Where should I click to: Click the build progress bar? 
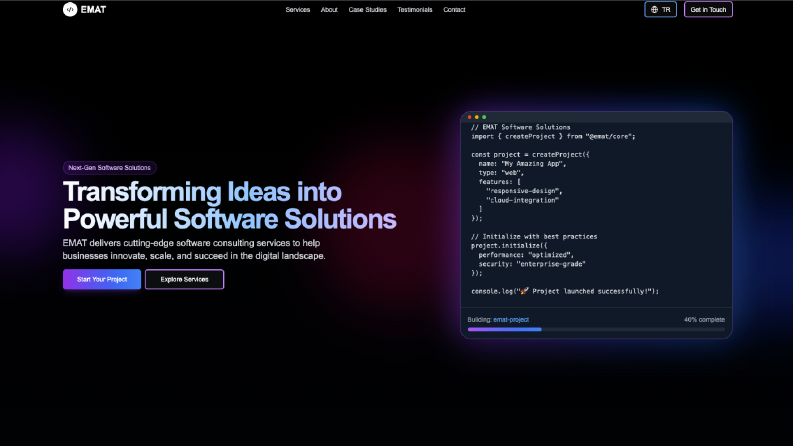point(596,329)
